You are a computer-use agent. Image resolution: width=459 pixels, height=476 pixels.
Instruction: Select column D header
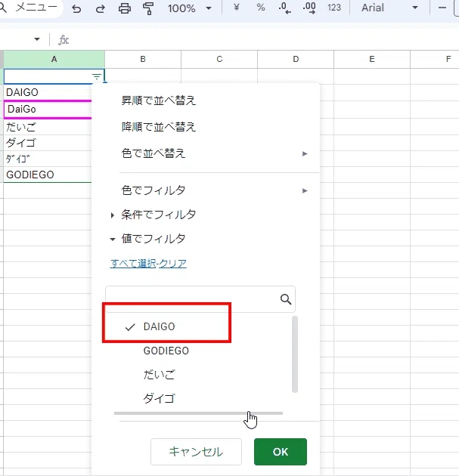(x=296, y=59)
